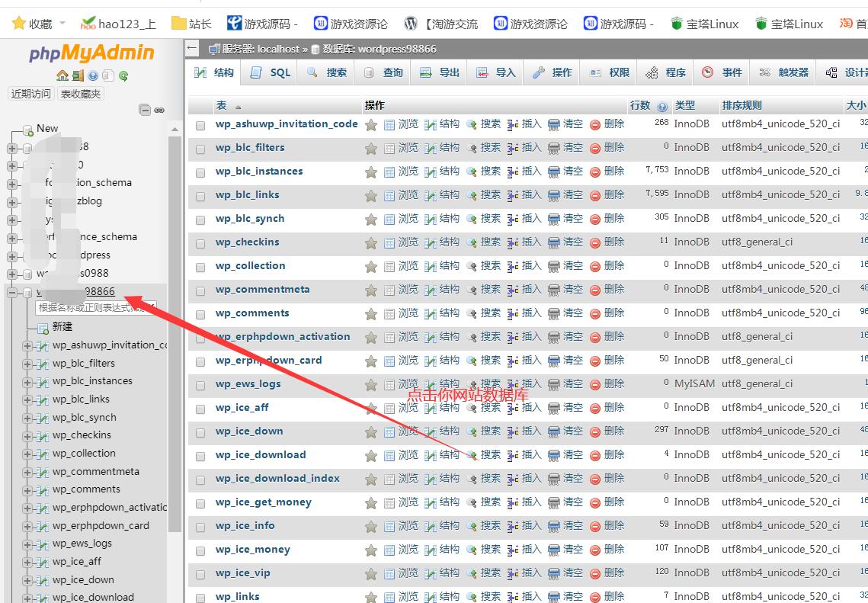Click empty icon for wp_comments table
The height and width of the screenshot is (603, 868).
[554, 313]
